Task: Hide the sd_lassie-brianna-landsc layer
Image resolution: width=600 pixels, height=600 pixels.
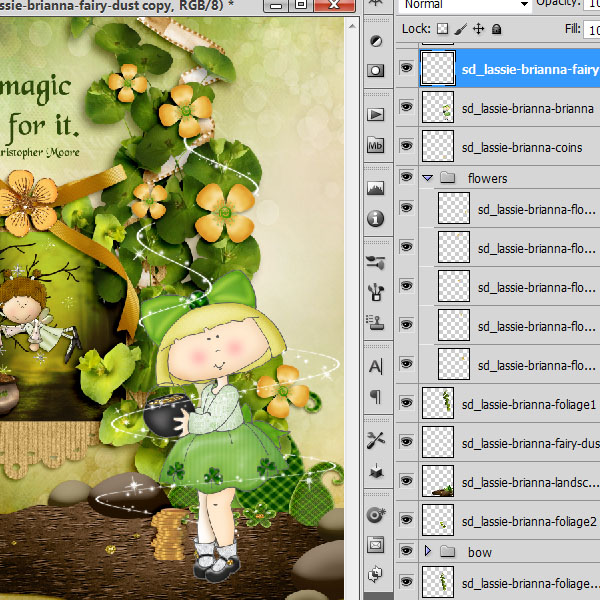Action: point(406,481)
